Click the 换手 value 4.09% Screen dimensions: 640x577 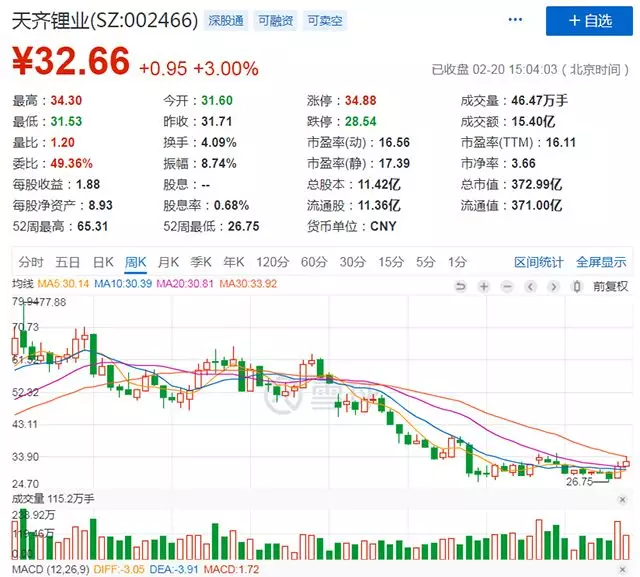[x=219, y=142]
